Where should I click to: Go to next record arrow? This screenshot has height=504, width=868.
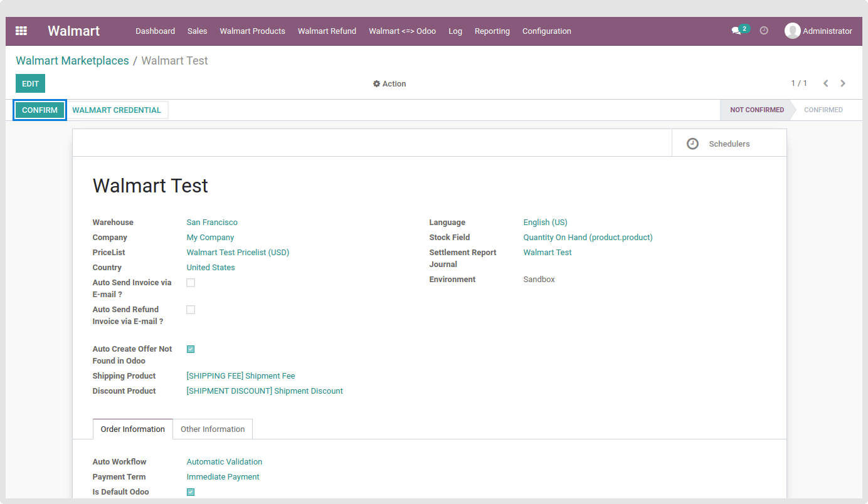(x=843, y=83)
